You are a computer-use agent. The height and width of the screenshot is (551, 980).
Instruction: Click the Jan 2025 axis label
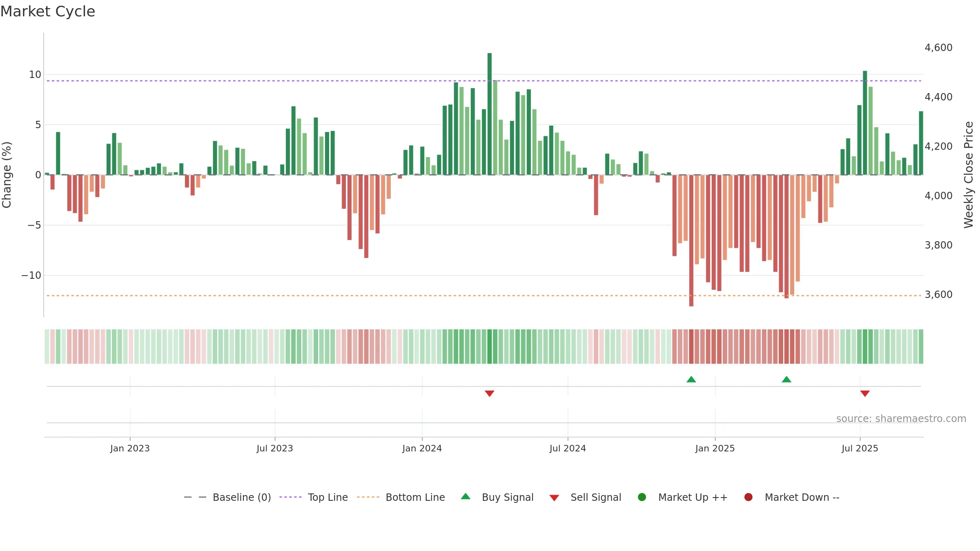tap(715, 448)
